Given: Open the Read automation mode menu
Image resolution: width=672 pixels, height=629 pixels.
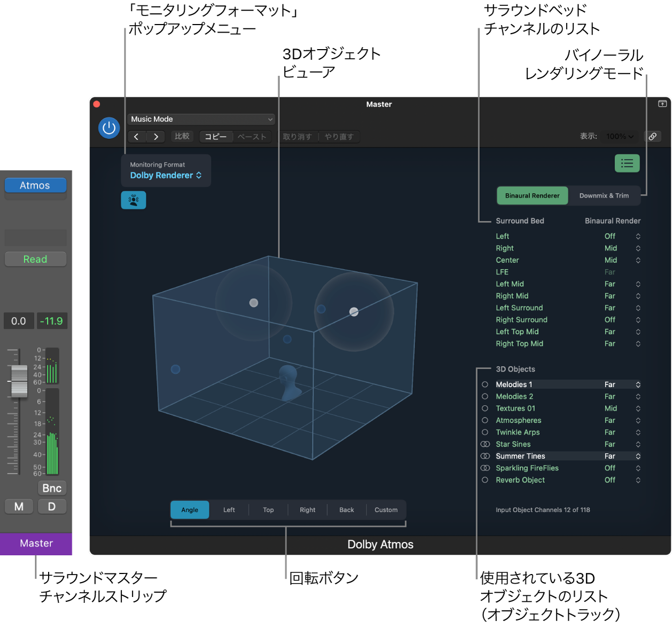Looking at the screenshot, I should [x=35, y=259].
